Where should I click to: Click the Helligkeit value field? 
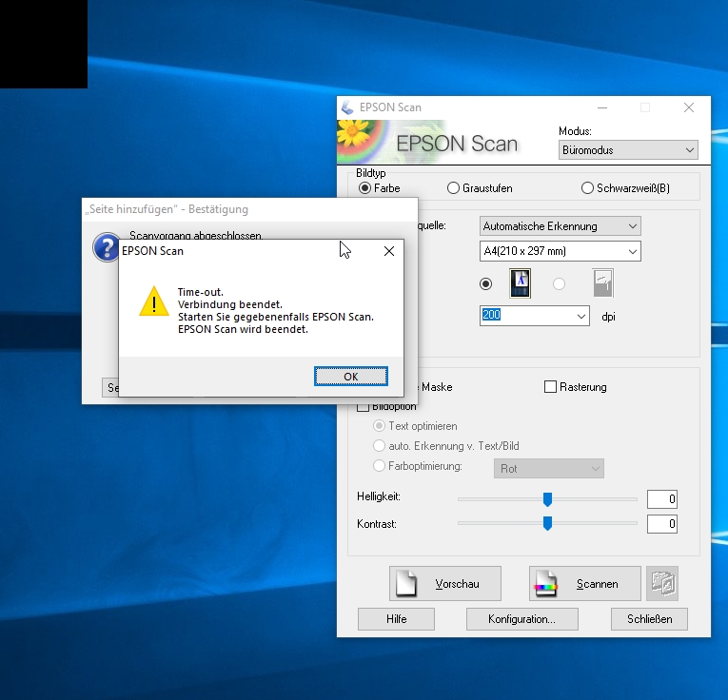(x=662, y=499)
